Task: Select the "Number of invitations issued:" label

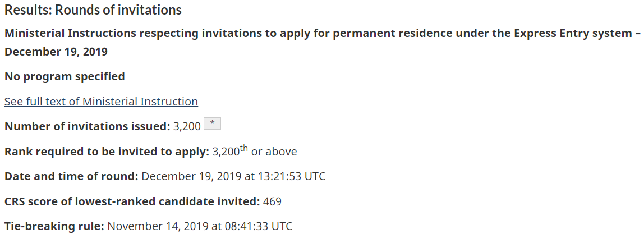Action: (x=87, y=126)
